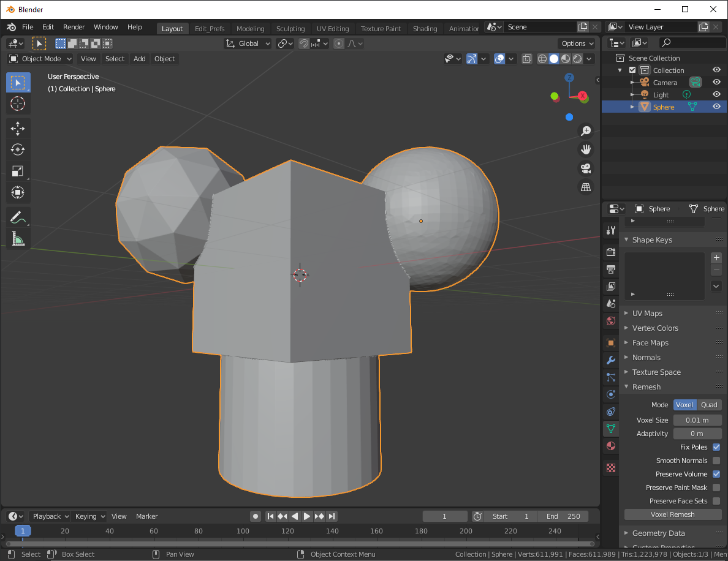This screenshot has width=728, height=561.
Task: Uncheck the Preserve Volume option
Action: 716,474
